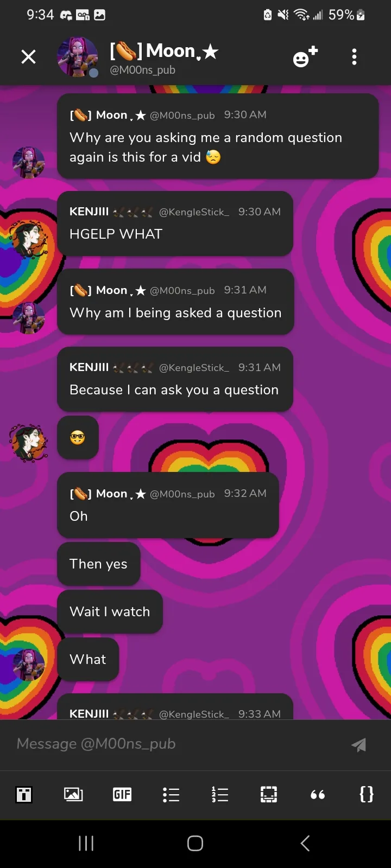This screenshot has height=868, width=391.
Task: Open the three-dot overflow menu
Action: point(354,56)
